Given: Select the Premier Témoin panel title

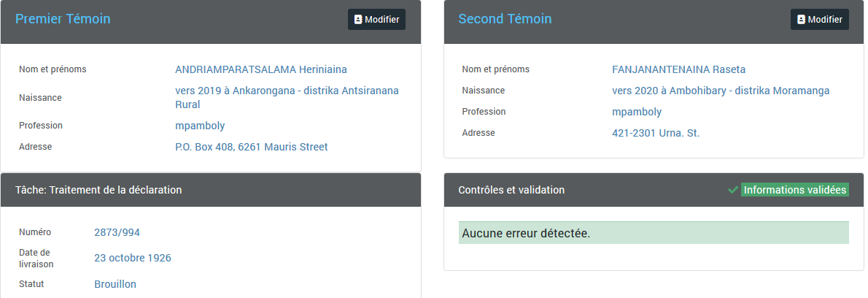Looking at the screenshot, I should (x=63, y=19).
